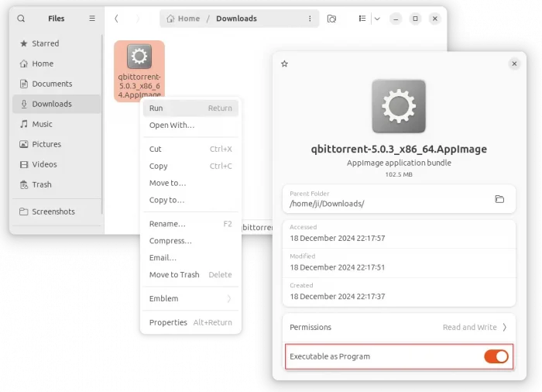Click the /home/ji/Downloads/ parent folder row
Viewport: 542px width, 392px height.
tap(399, 199)
